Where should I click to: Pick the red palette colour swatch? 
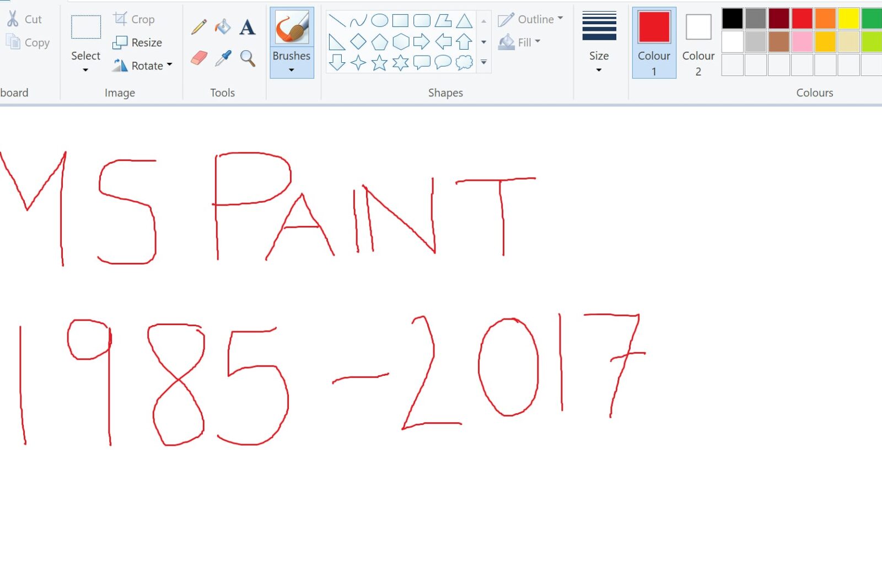click(x=802, y=19)
